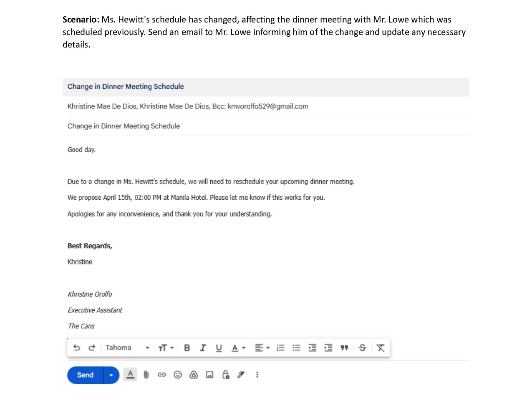Viewport: 532px width, 400px height.
Task: Open the Tahoma font dropdown
Action: pyautogui.click(x=127, y=348)
